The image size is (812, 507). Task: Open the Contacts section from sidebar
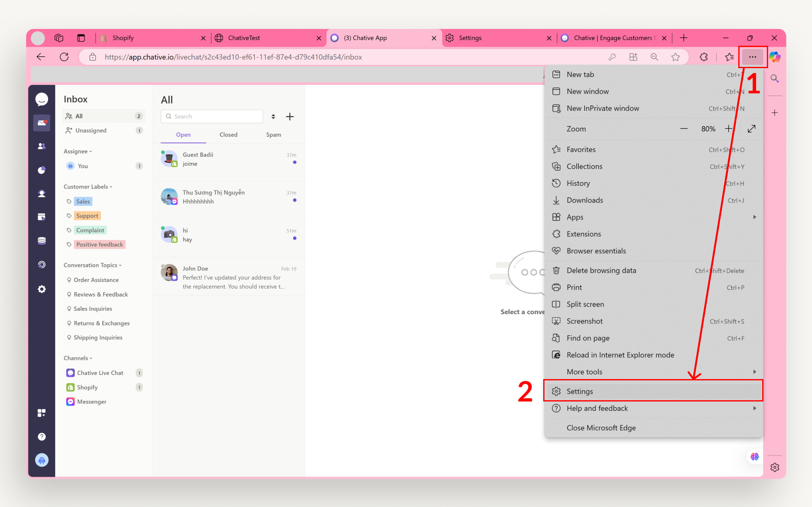42,146
